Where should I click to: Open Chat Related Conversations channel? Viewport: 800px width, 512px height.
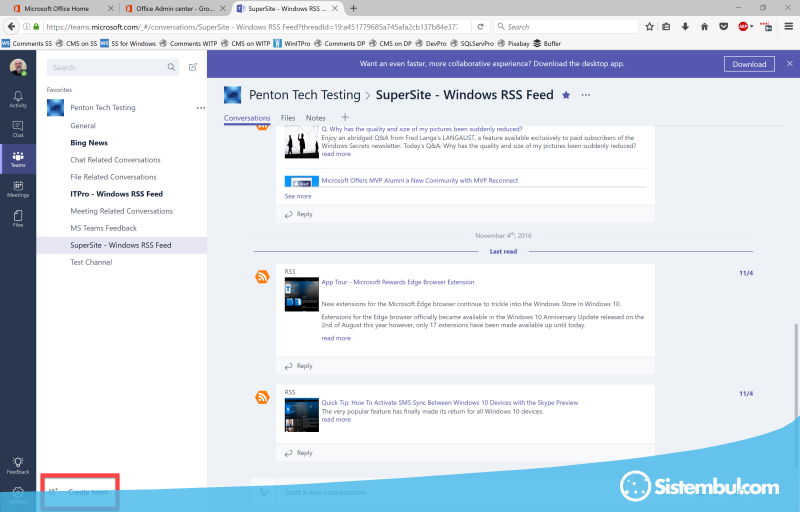115,160
